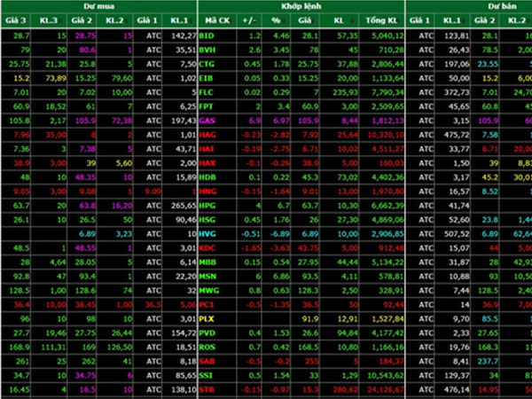This screenshot has height=399, width=532.
Task: Click SSI total volume 10,543,62
Action: [386, 376]
